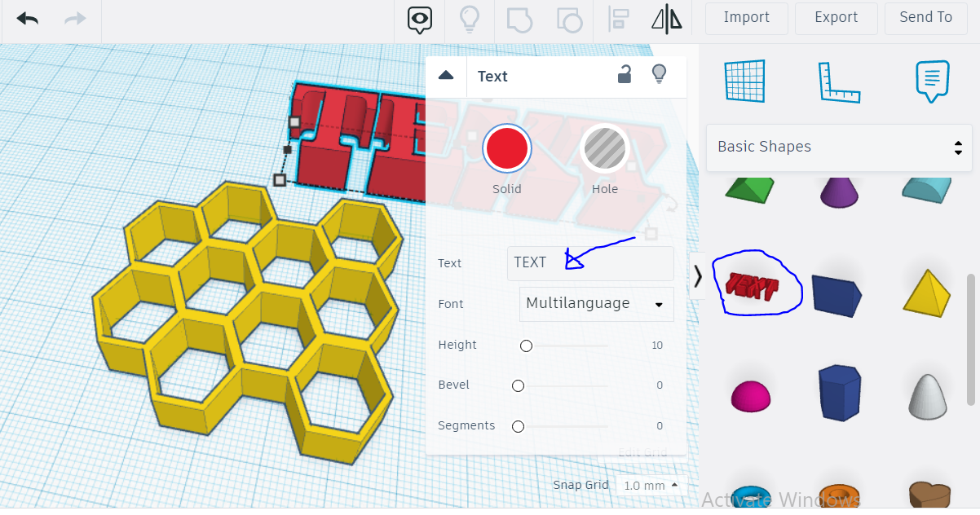Pick the purple Cone shape
980x515 pixels.
[841, 192]
